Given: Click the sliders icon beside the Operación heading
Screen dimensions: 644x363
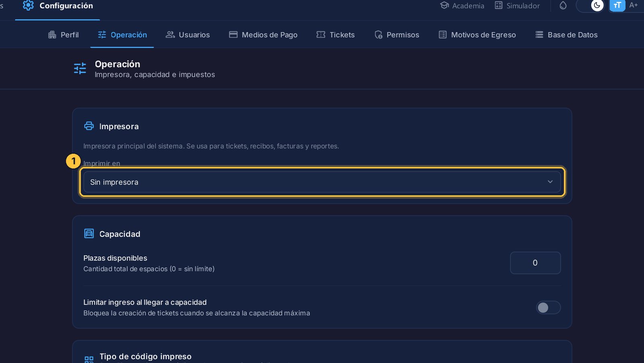Looking at the screenshot, I should tap(80, 68).
